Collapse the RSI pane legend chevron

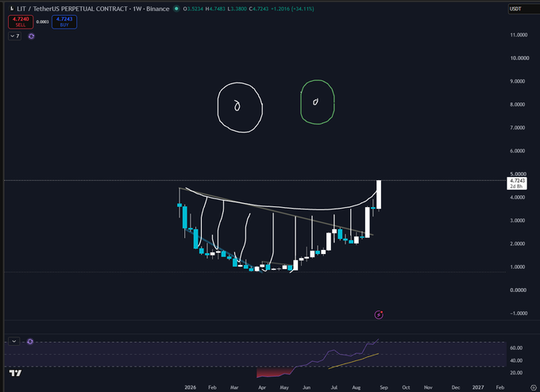click(13, 341)
